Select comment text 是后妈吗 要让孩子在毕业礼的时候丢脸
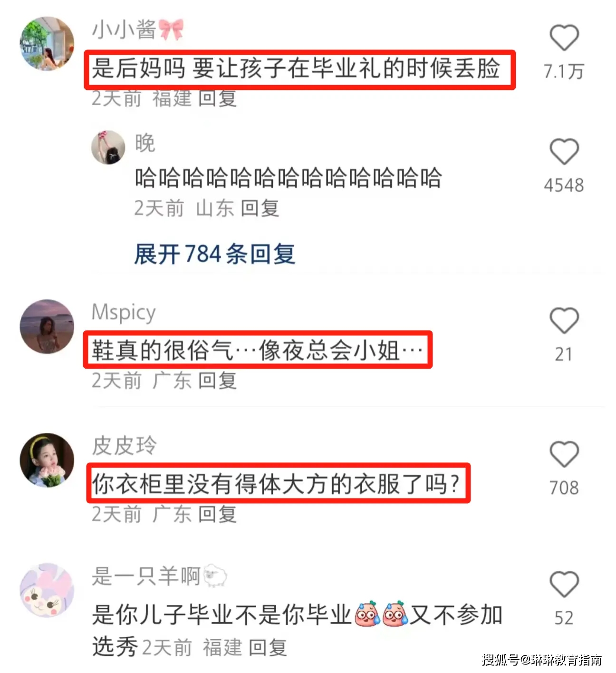This screenshot has height=673, width=616. click(296, 68)
